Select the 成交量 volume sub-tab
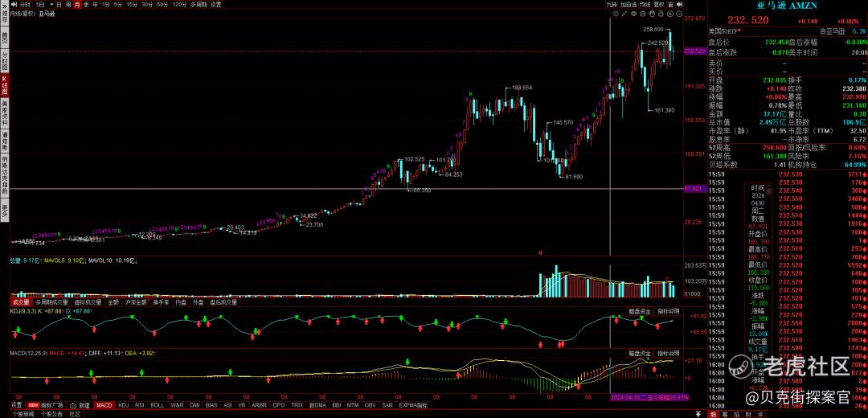Viewport: 868px width, 418px height. point(21,302)
